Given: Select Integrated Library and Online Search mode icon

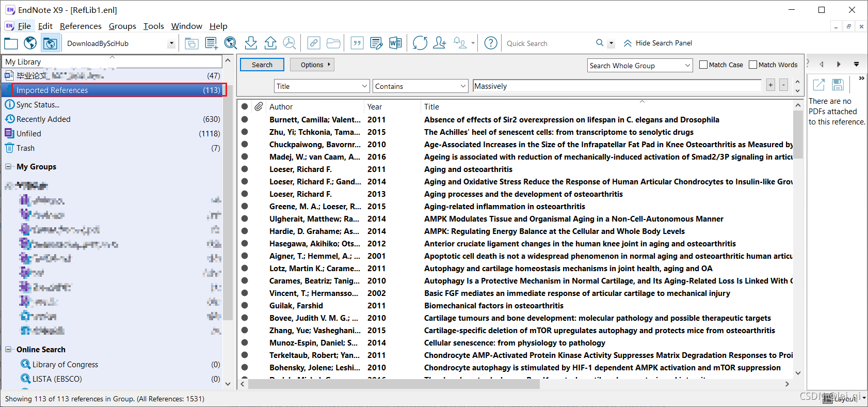Looking at the screenshot, I should [x=50, y=43].
